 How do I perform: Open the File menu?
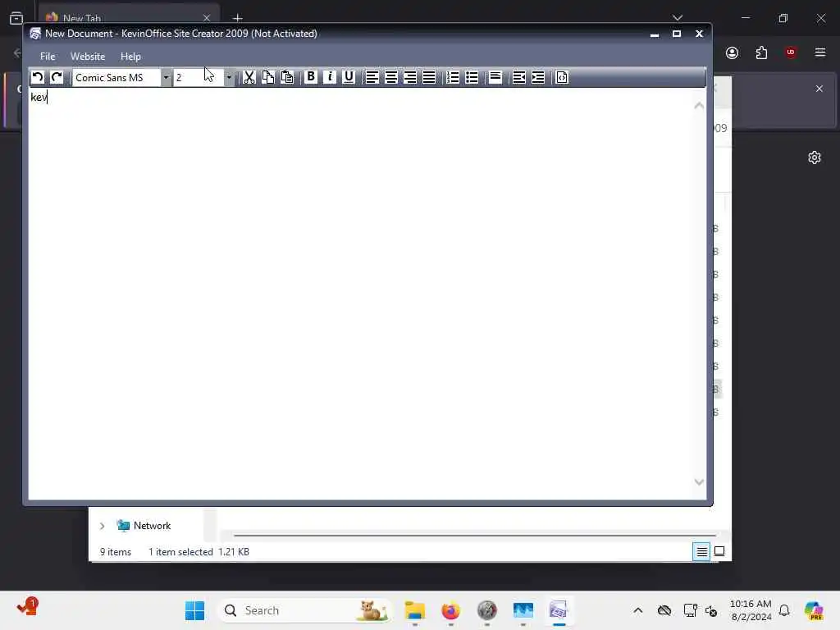pos(48,57)
